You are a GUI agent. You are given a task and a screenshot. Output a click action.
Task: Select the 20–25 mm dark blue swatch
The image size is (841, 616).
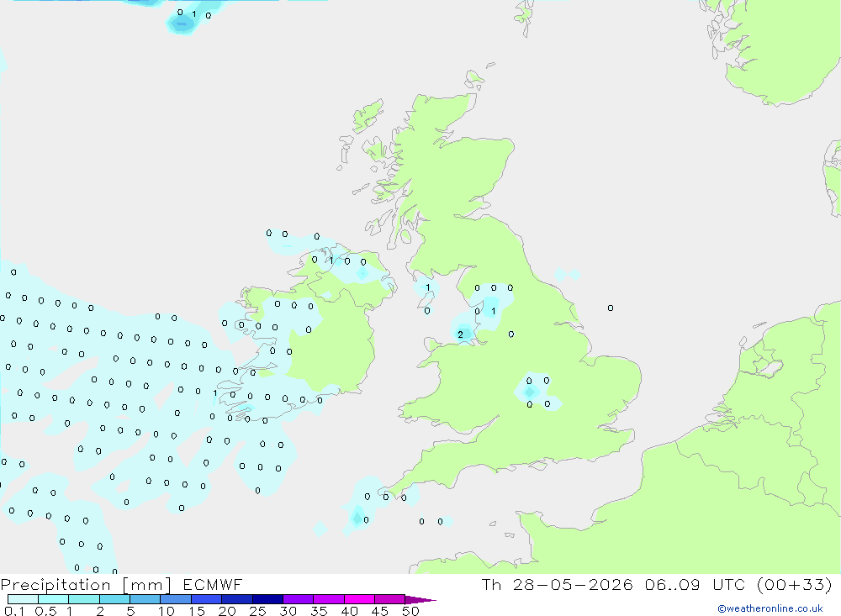click(x=236, y=599)
